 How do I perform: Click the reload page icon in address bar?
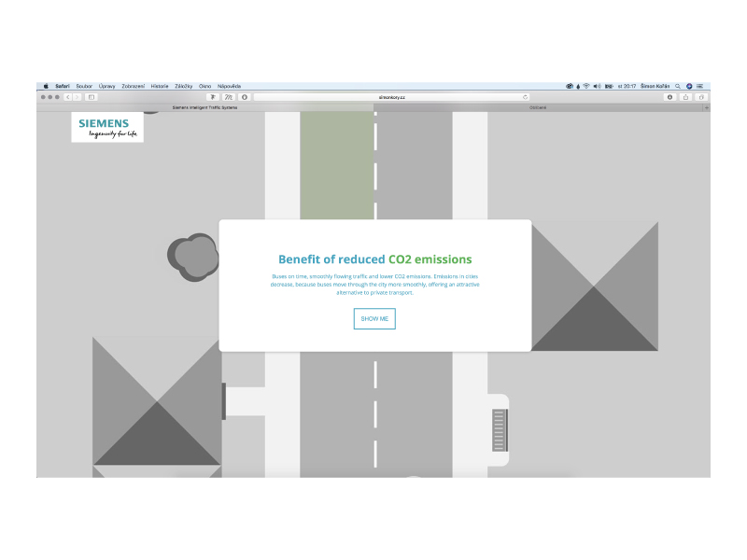pyautogui.click(x=526, y=96)
